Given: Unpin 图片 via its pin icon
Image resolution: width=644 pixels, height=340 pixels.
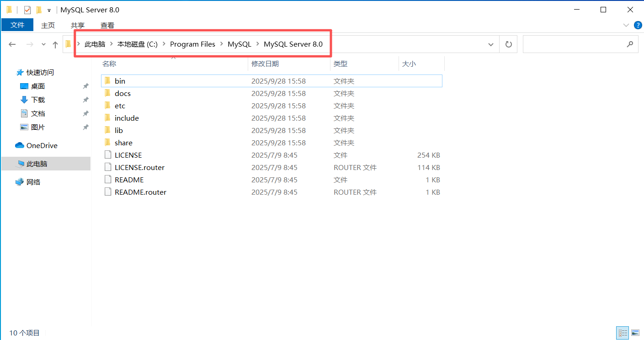Looking at the screenshot, I should point(85,127).
